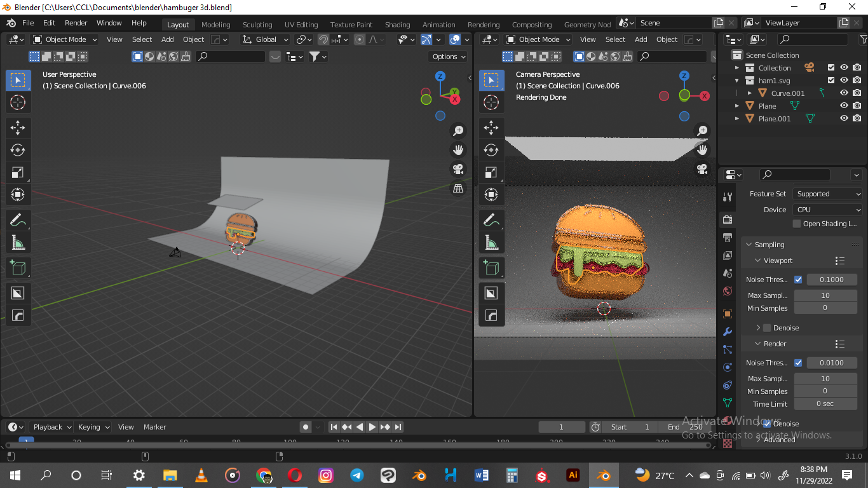Image resolution: width=868 pixels, height=488 pixels.
Task: Open Object Mode dropdown in User Perspective viewport
Action: pos(65,39)
